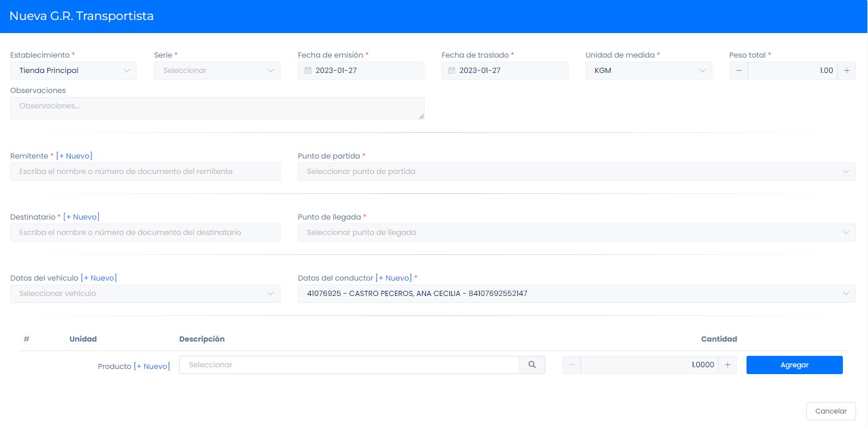This screenshot has width=868, height=426.
Task: Click [+ Nuevo] link beside Remitente
Action: tap(74, 156)
